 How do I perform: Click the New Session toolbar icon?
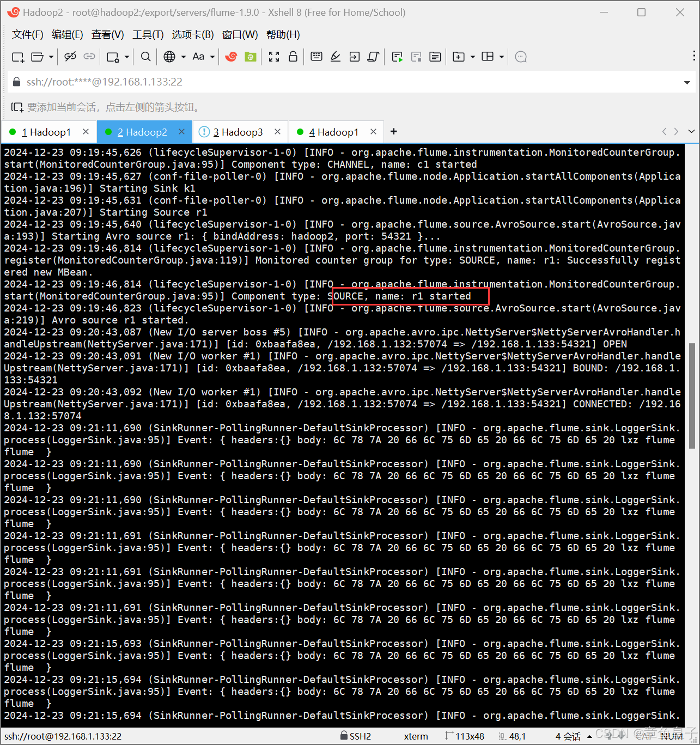coord(18,57)
